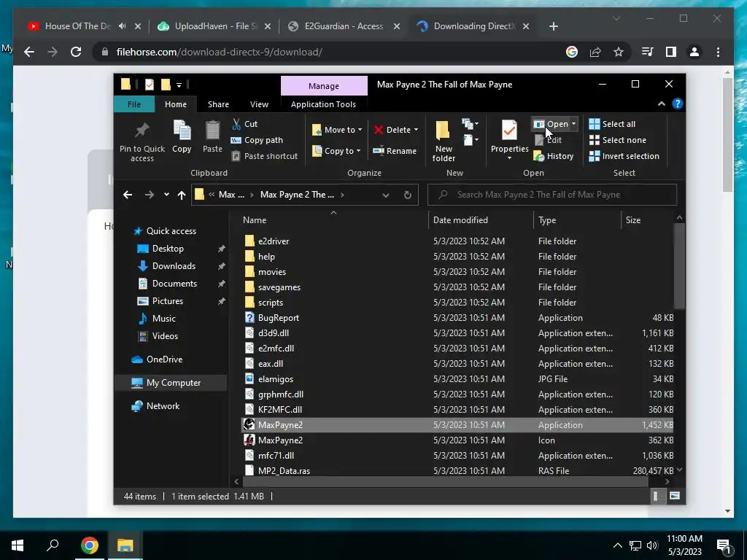This screenshot has width=747, height=560.
Task: Click the horizontal scrollbar of file list
Action: click(x=446, y=481)
